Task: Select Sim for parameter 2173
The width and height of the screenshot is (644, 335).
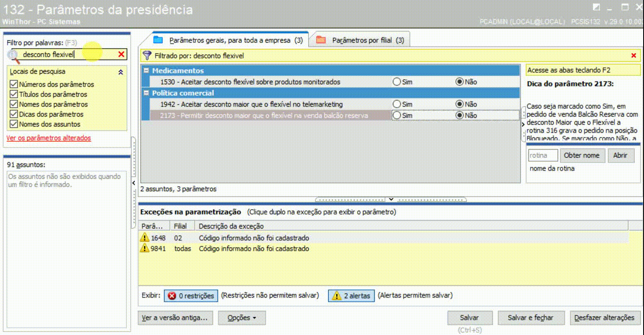Action: [x=397, y=115]
